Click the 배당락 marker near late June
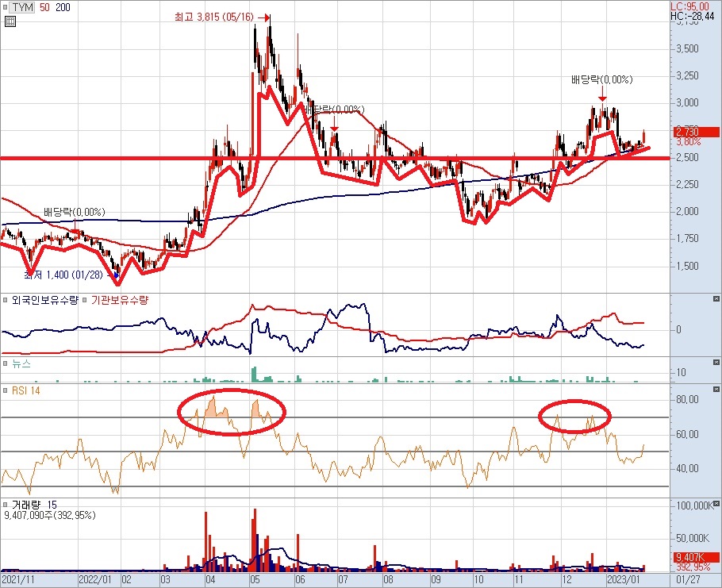 tap(335, 110)
